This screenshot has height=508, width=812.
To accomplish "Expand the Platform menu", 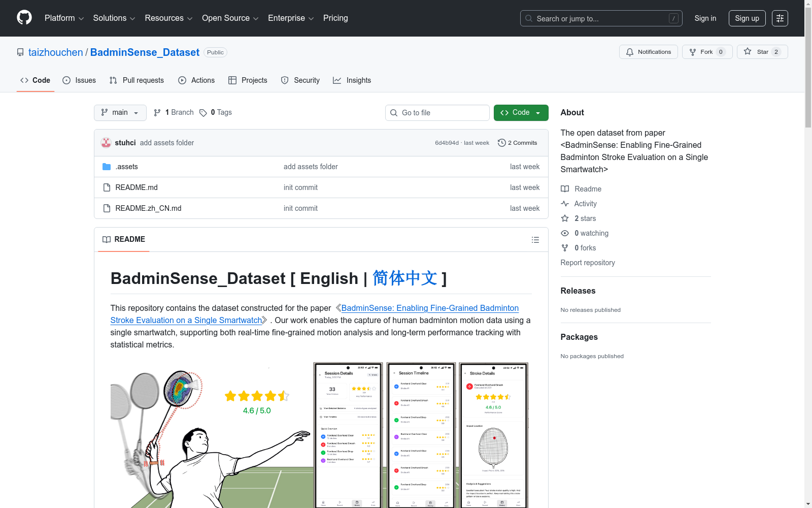I will (64, 18).
